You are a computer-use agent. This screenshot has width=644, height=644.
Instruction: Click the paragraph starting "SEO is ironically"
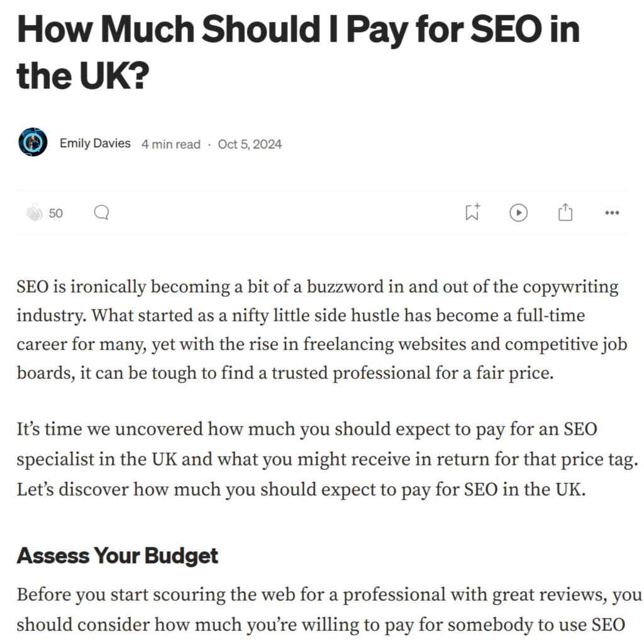coord(318,330)
